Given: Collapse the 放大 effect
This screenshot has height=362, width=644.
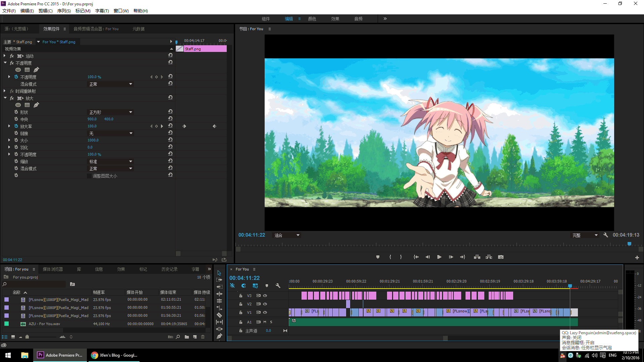Looking at the screenshot, I should (5, 98).
